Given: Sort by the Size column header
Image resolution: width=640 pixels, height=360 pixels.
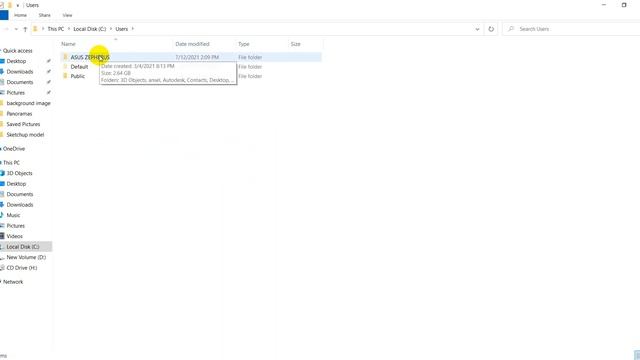Looking at the screenshot, I should (x=296, y=44).
